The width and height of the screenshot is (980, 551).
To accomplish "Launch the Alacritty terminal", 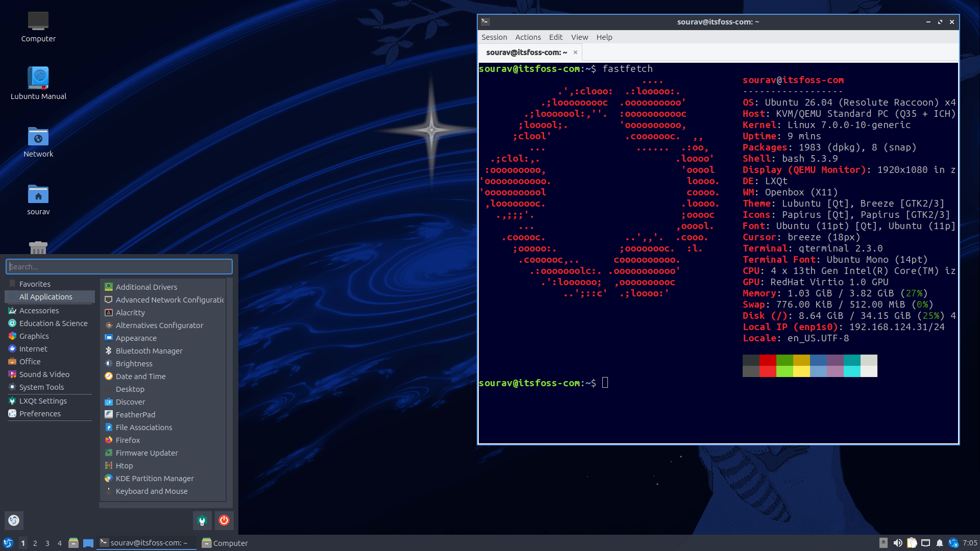I will (130, 313).
